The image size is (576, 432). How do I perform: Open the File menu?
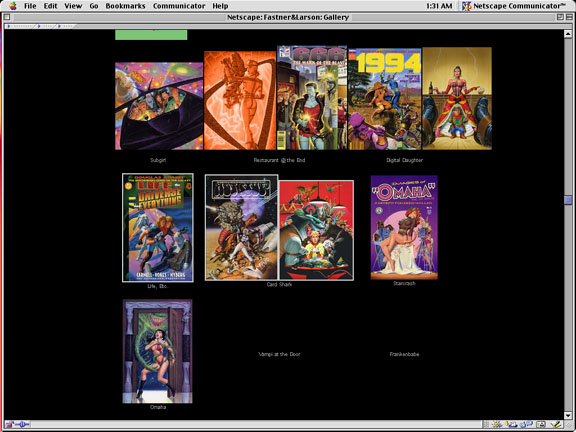(x=30, y=6)
